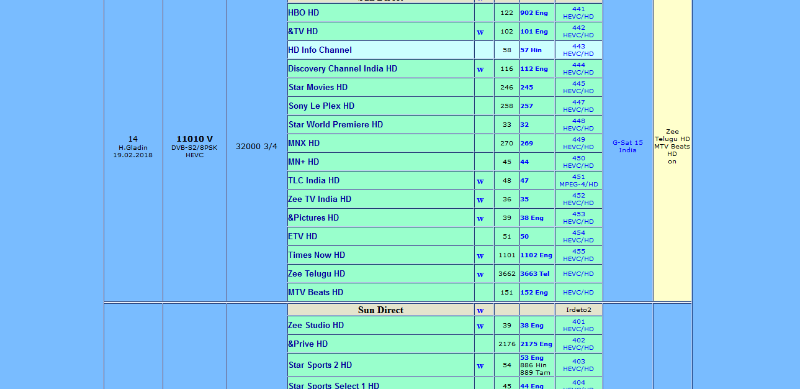Open the HBO HD channel link

click(304, 13)
